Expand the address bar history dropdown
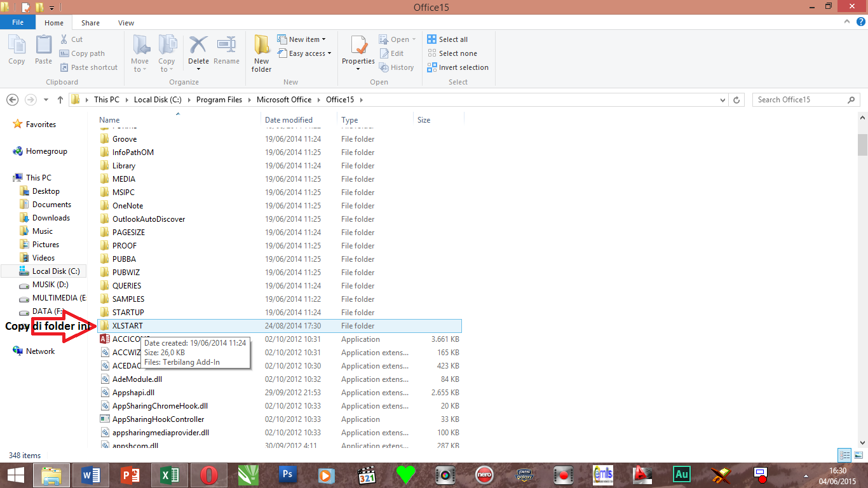 click(x=722, y=100)
